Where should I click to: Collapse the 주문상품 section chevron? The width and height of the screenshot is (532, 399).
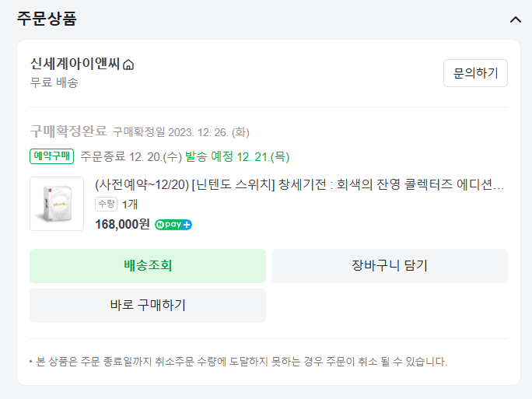coord(515,19)
